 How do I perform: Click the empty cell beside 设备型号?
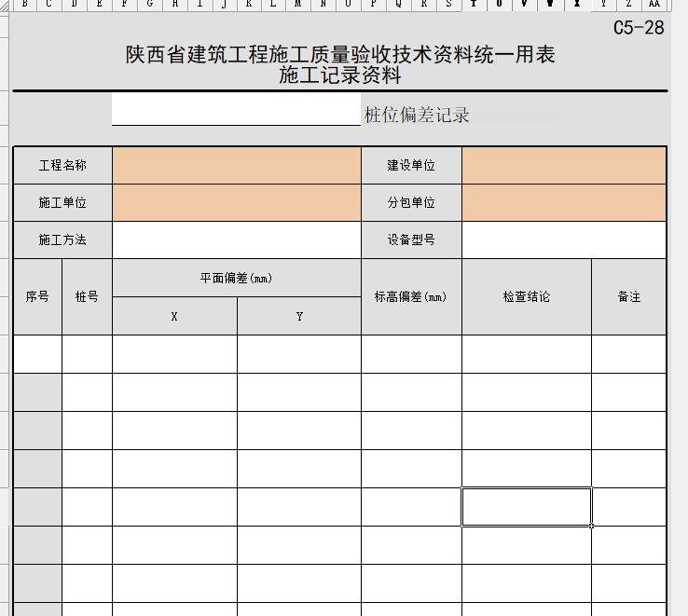[564, 240]
